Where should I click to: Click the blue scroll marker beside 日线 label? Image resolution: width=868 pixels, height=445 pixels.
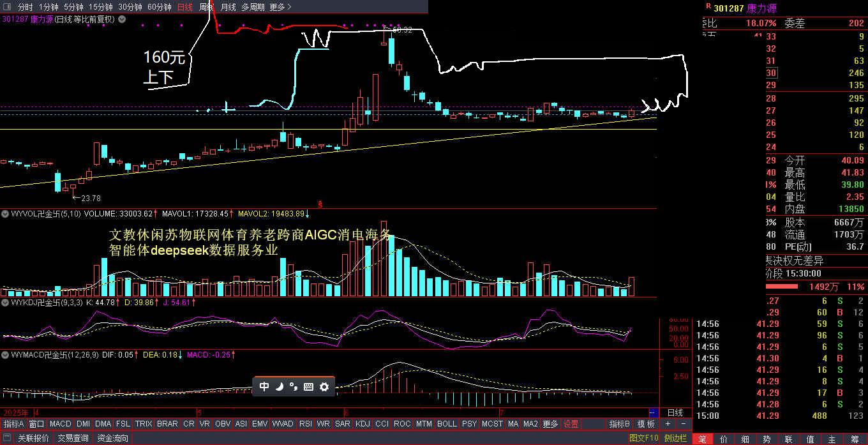tap(653, 413)
